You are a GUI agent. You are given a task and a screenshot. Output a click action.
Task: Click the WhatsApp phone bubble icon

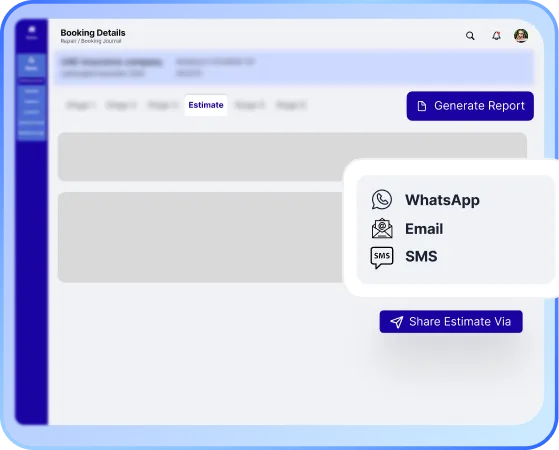[382, 199]
